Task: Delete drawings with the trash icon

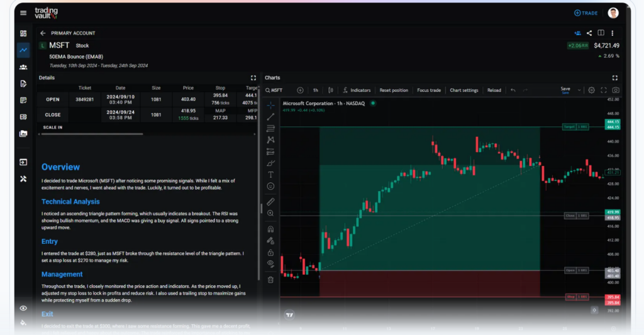Action: click(271, 280)
